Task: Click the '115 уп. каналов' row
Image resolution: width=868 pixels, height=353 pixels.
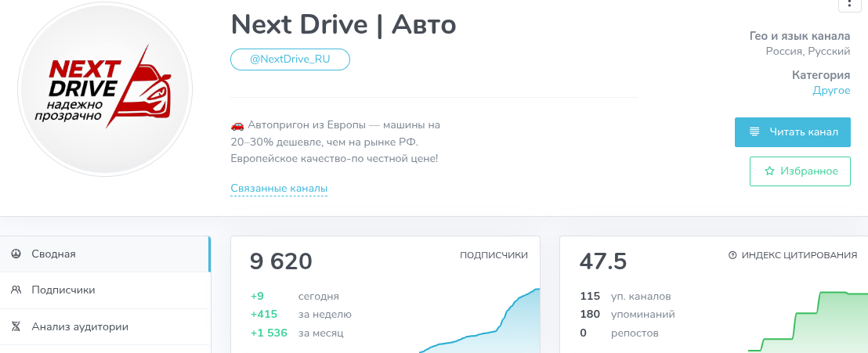Action: (x=625, y=296)
